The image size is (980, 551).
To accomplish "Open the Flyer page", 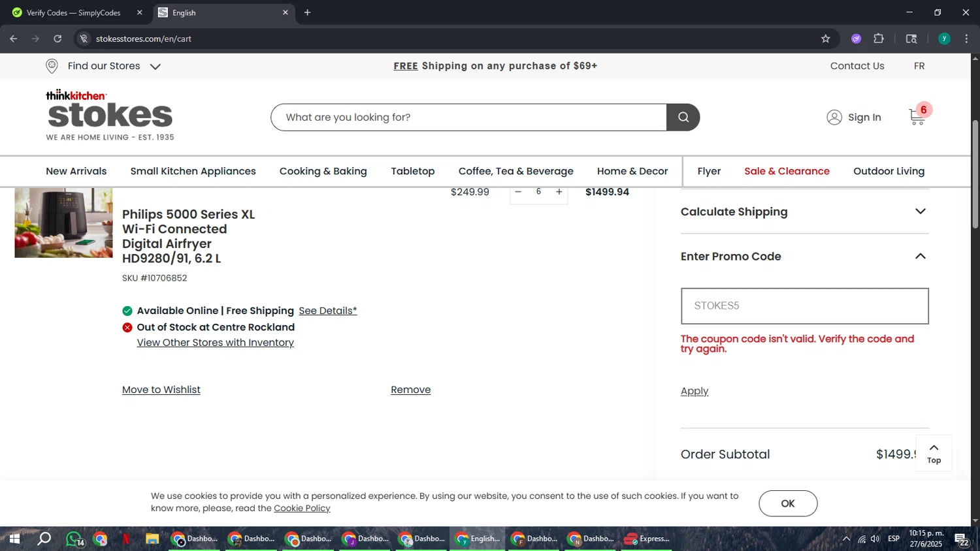I will coord(709,171).
